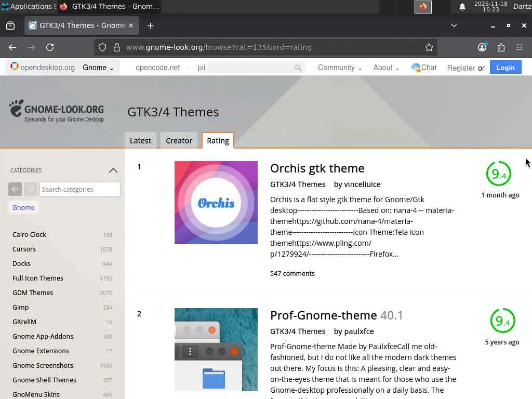Image resolution: width=532 pixels, height=399 pixels.
Task: Open Firefox account icon
Action: [482, 47]
